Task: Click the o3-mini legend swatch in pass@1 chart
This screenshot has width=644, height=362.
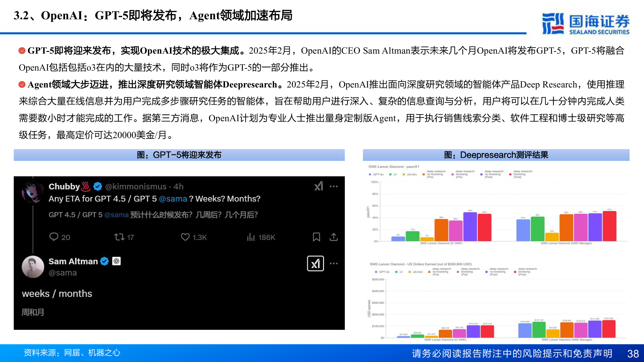Action: 404,174
